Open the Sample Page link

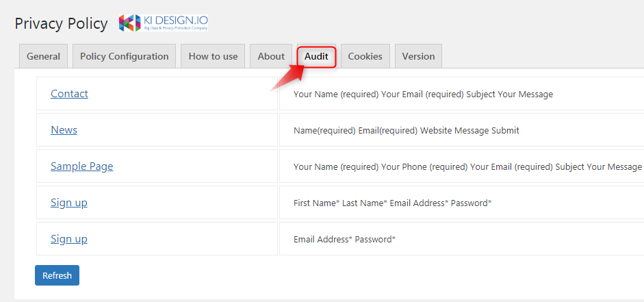click(x=82, y=166)
